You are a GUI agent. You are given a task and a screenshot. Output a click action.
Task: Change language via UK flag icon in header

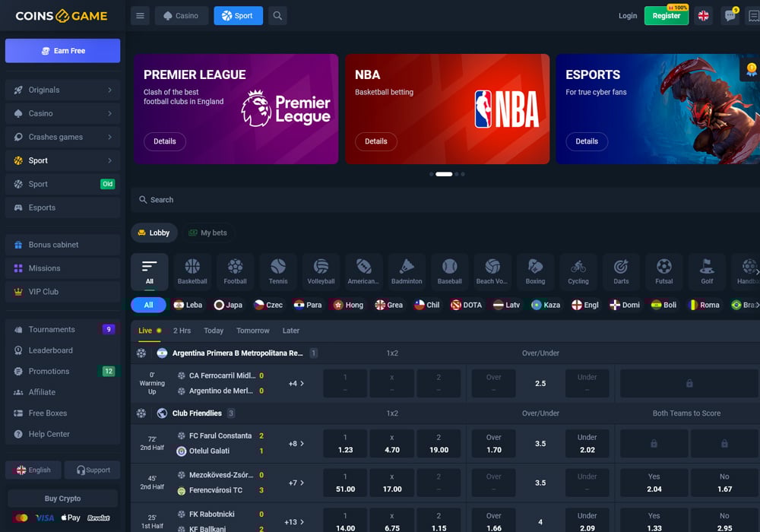tap(703, 15)
